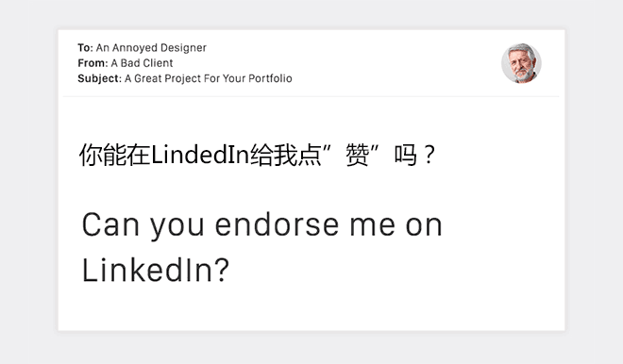Click the bold "From:" label
Screen dimensions: 623x364
pyautogui.click(x=93, y=63)
